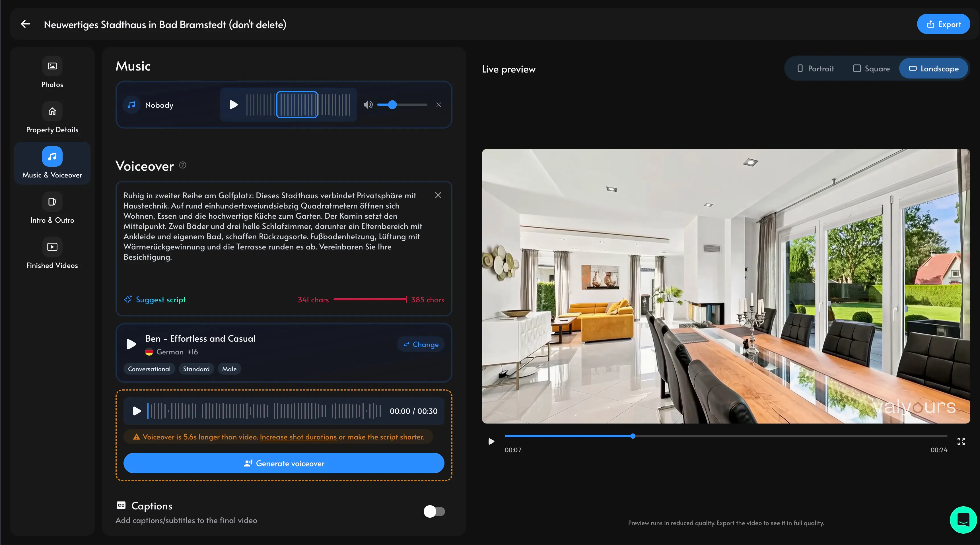This screenshot has width=980, height=545.
Task: Mute the music with the speaker icon
Action: pos(368,105)
